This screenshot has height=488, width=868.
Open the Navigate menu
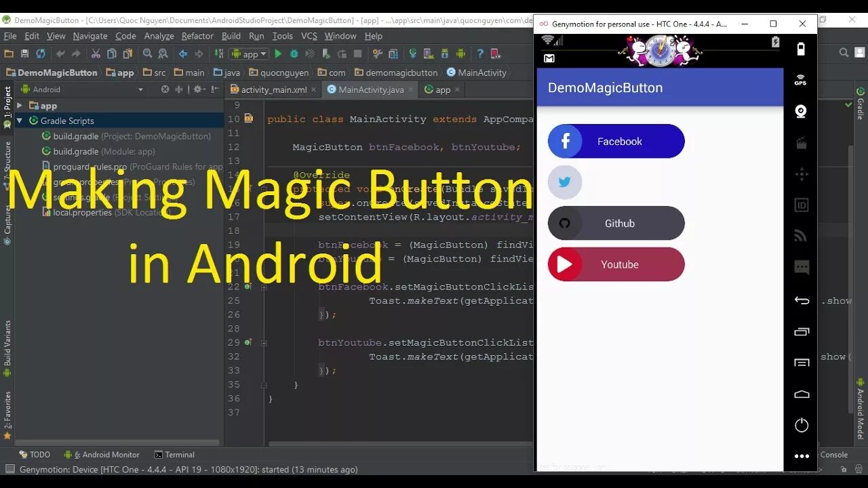[90, 36]
